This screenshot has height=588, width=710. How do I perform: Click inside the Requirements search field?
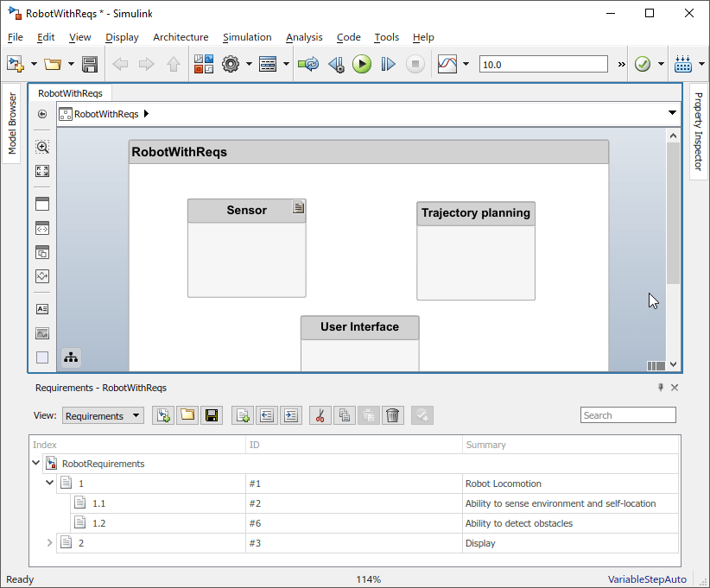click(628, 414)
